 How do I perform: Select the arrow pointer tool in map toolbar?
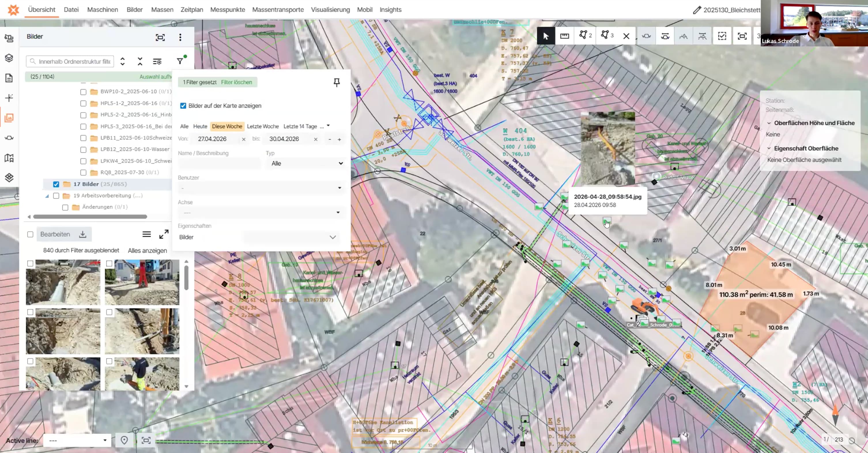[x=546, y=36]
